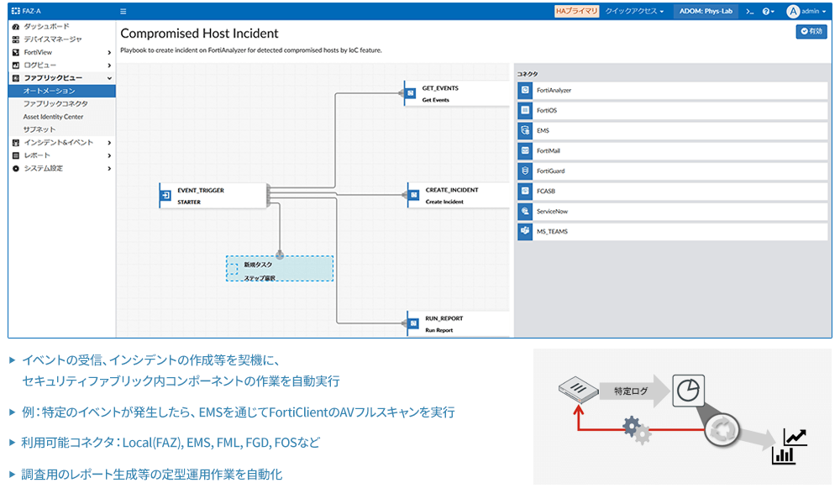Screen dimensions: 840x504
Task: Open the CLI console icon
Action: pos(749,11)
